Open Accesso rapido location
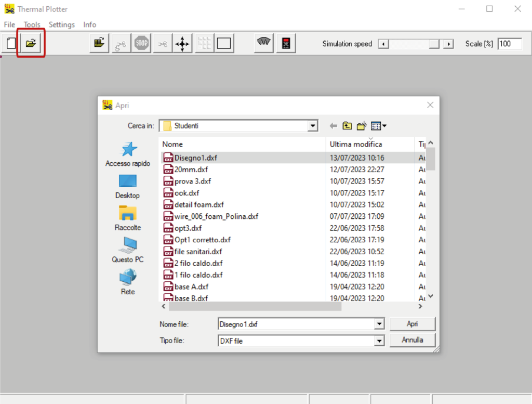Screen dimensions: 532x404 click(x=128, y=154)
